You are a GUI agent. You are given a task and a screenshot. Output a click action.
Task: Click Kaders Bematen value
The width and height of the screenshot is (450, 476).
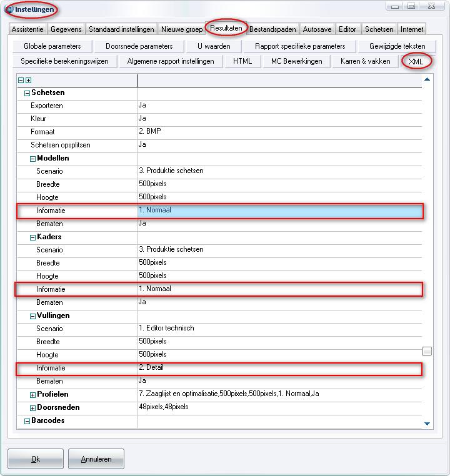tap(279, 302)
